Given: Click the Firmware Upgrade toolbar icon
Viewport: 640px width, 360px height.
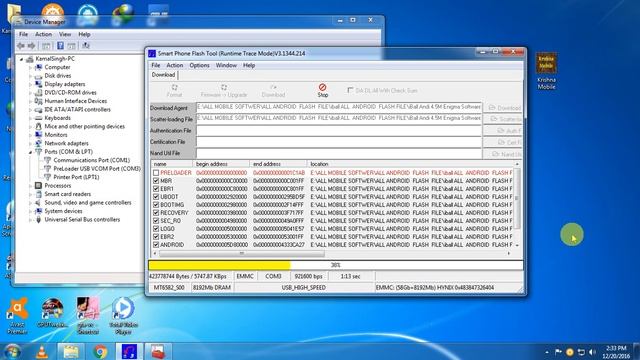Looking at the screenshot, I should click(x=224, y=91).
